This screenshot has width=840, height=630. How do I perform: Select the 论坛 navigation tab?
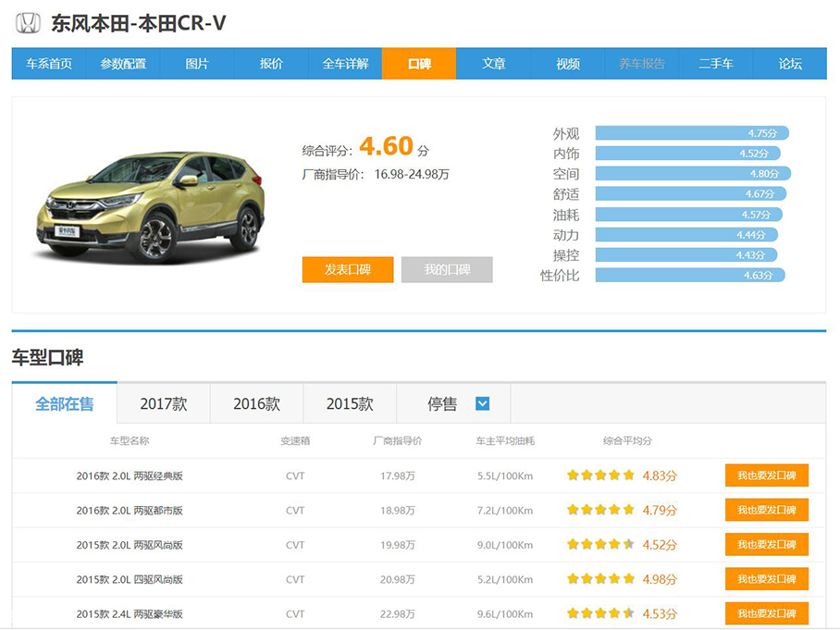790,64
